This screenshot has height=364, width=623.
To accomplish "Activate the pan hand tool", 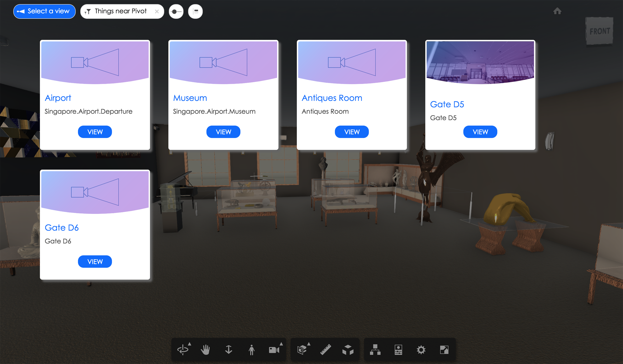I will click(205, 350).
